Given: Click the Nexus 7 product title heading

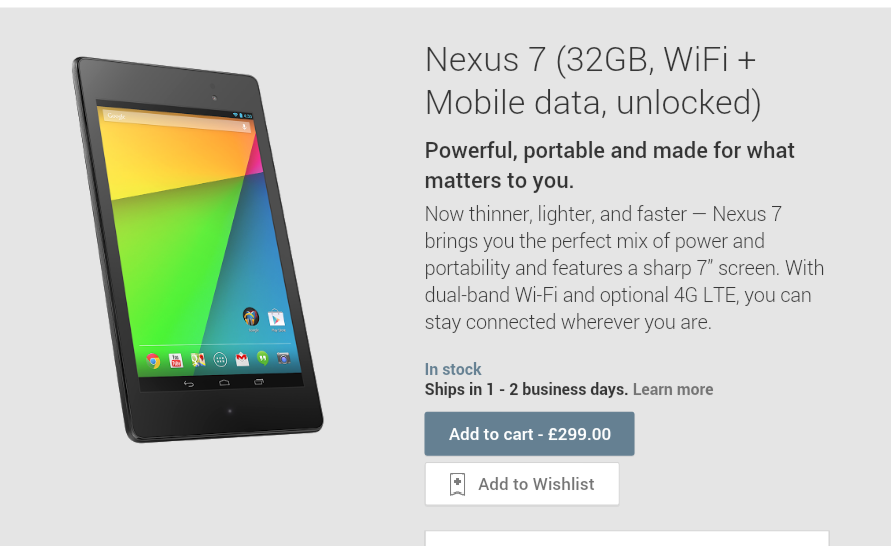Looking at the screenshot, I should point(593,81).
